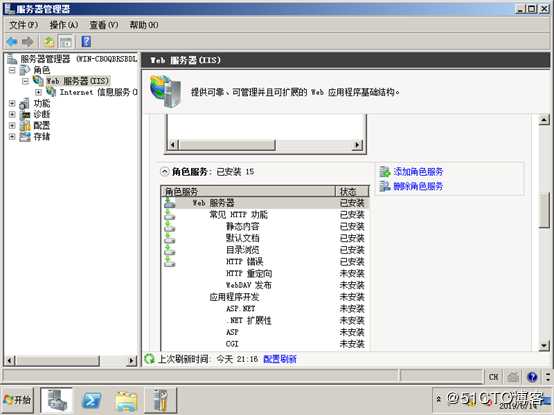Viewport: 554px width, 415px height.
Task: Expand the Internet 信息服务 tree node
Action: pos(38,92)
